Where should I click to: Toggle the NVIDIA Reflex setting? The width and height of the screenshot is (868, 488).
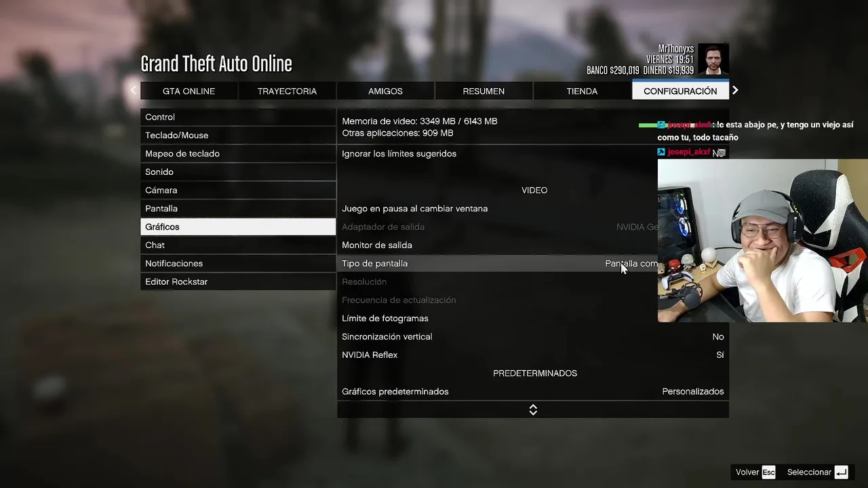coord(533,355)
